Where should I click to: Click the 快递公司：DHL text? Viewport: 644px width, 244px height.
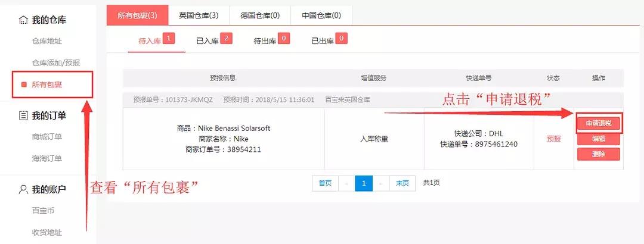[x=479, y=134]
